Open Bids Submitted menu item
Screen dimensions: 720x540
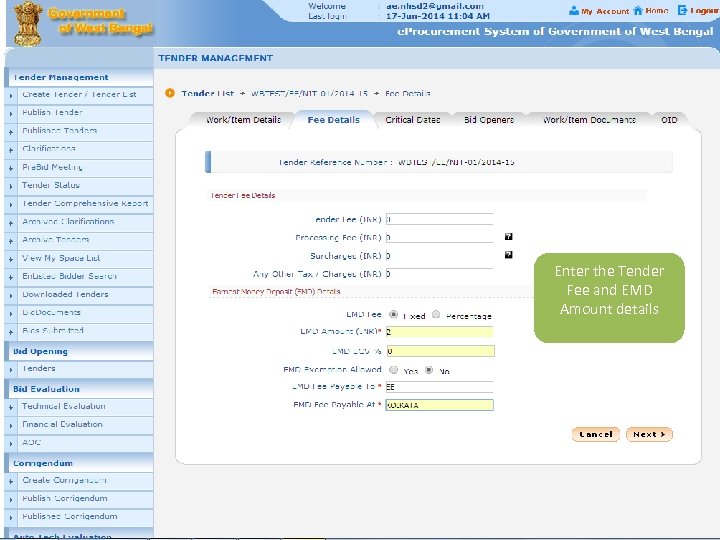[53, 331]
